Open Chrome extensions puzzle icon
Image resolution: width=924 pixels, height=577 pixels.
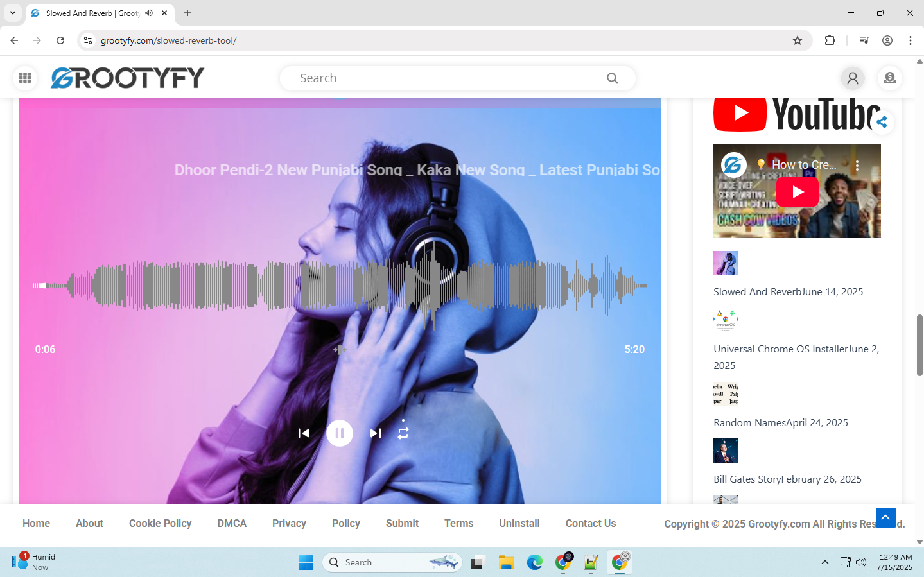click(x=830, y=40)
